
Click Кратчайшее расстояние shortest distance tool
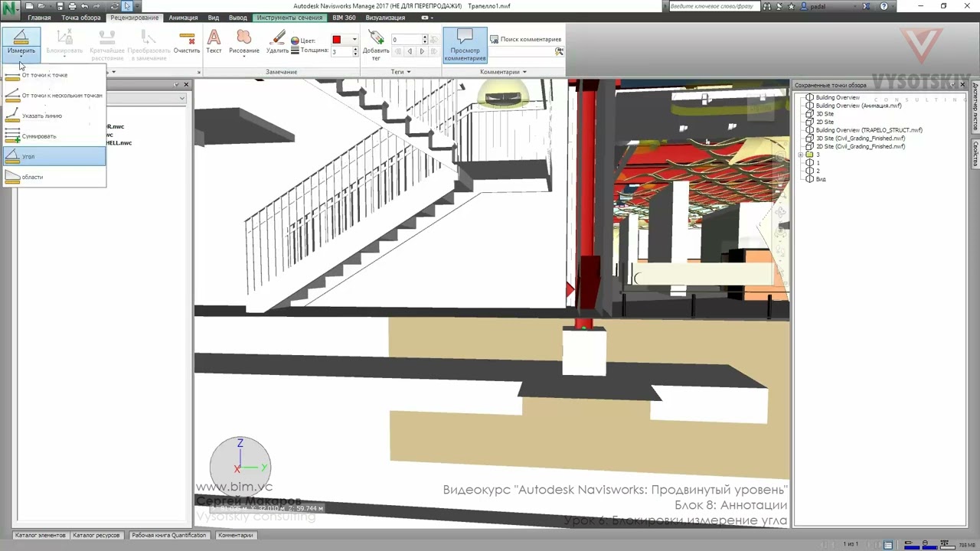click(x=107, y=46)
